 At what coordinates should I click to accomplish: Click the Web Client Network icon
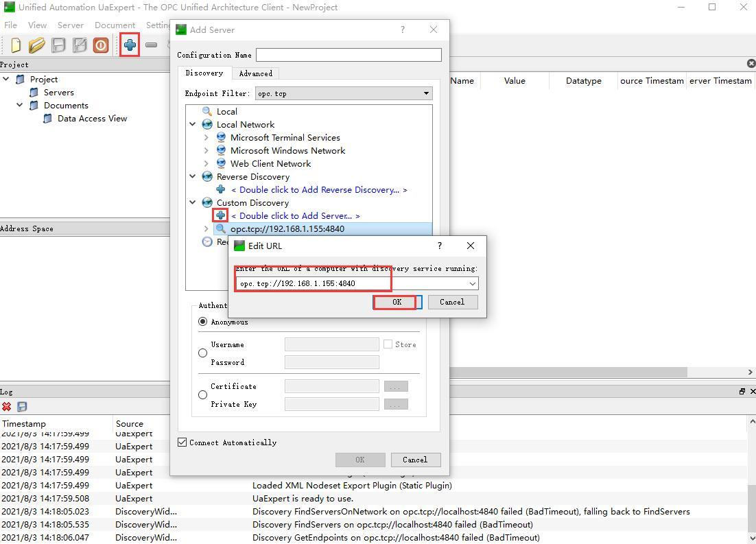221,163
